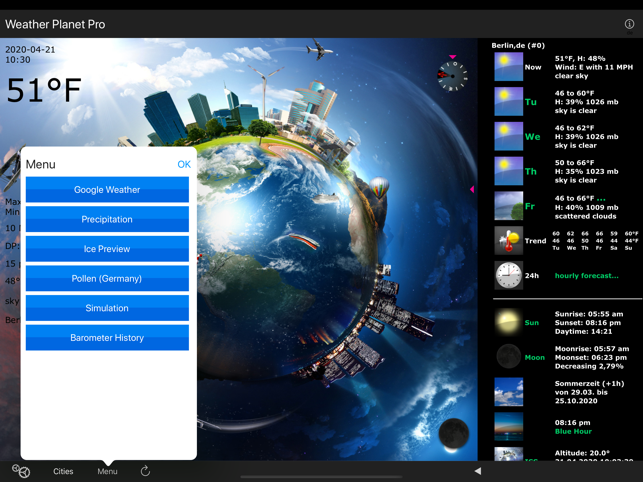The height and width of the screenshot is (482, 643).
Task: Click the Tu day label
Action: 531,102
